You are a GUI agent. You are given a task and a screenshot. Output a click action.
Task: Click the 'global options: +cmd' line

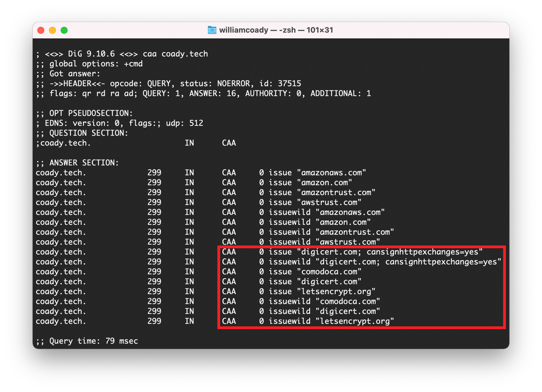coord(89,64)
